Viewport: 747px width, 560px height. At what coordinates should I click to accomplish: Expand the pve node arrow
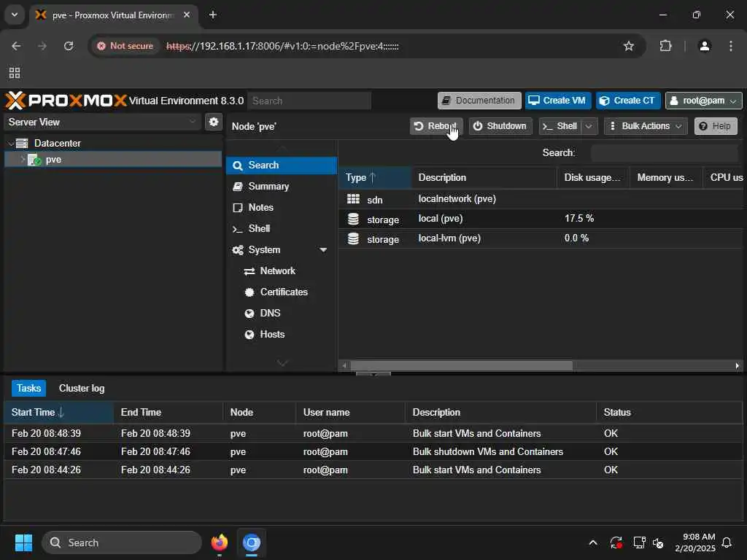(22, 159)
